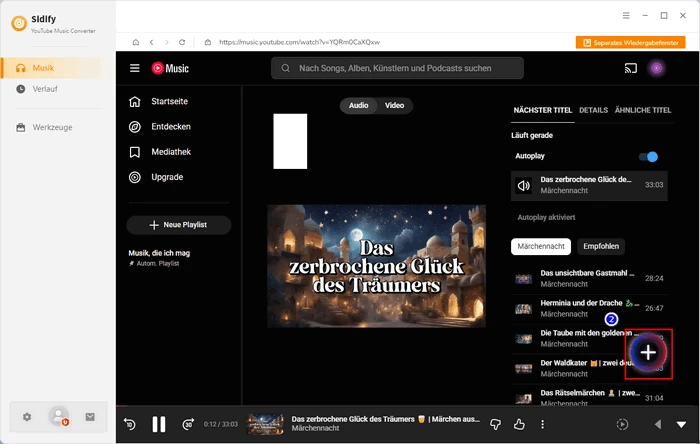The image size is (700, 444).
Task: Go to browser home page icon
Action: 136,42
